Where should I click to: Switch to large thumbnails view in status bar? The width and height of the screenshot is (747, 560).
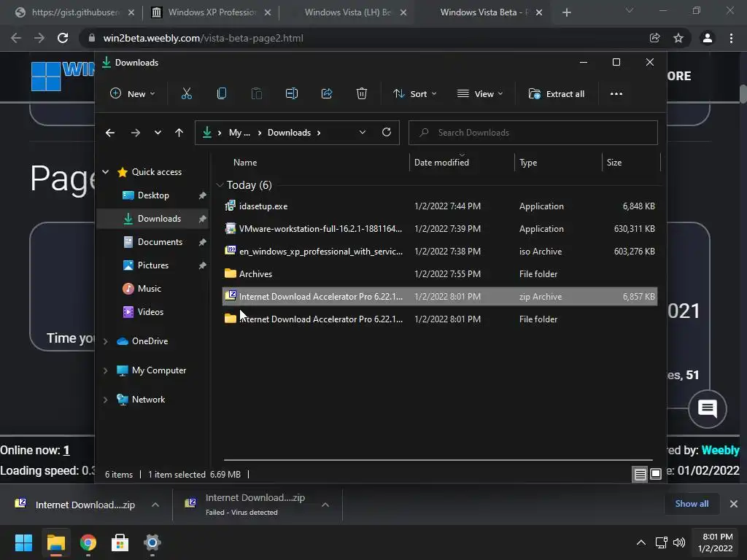[656, 474]
